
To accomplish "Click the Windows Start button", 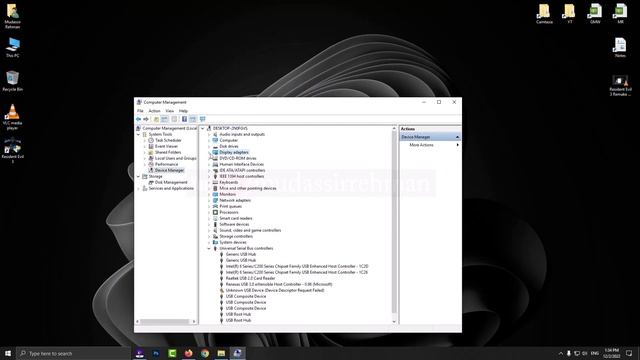I will [x=8, y=353].
